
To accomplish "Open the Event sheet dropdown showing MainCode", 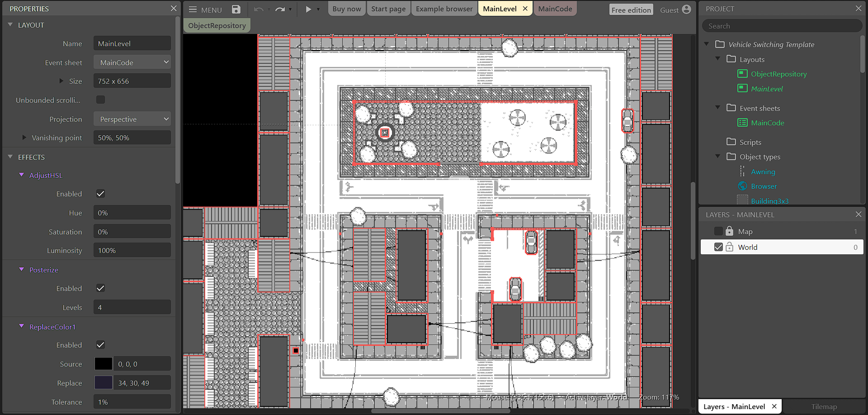I will pos(132,62).
